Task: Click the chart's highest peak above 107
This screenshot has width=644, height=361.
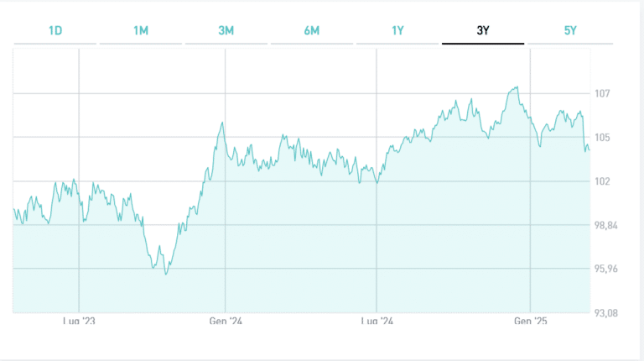Action: pos(517,87)
